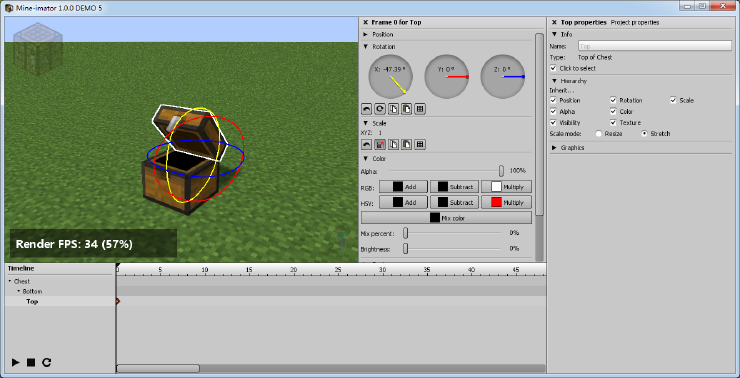Toggle the scale all-axes icon

click(379, 144)
